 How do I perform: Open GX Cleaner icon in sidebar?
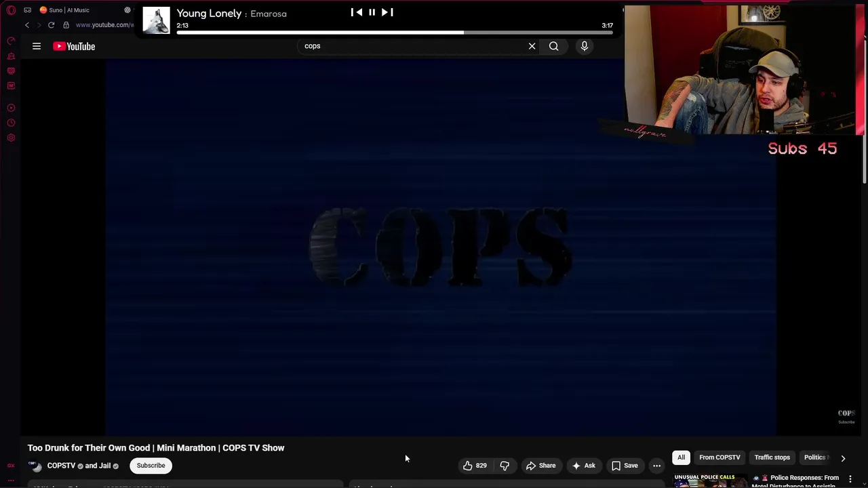pyautogui.click(x=11, y=56)
